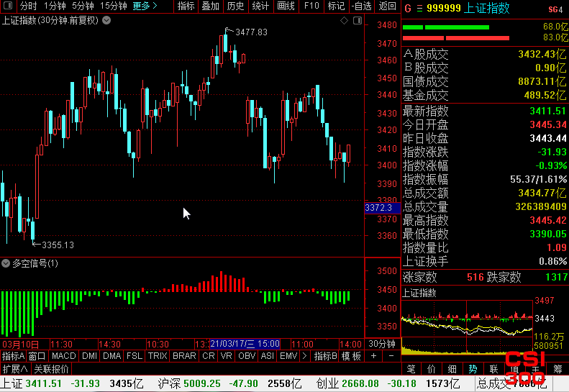This screenshot has height=392, width=569.
Task: Expand 更多 period options
Action: point(145,6)
